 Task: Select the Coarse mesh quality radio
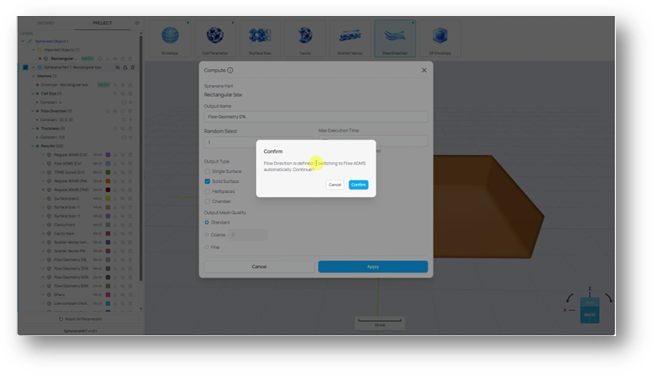click(206, 235)
